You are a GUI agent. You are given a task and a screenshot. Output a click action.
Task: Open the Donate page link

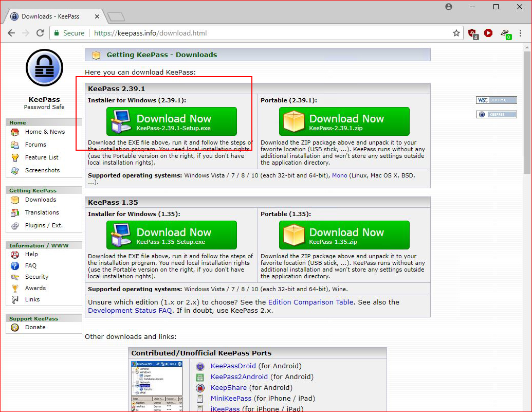35,328
